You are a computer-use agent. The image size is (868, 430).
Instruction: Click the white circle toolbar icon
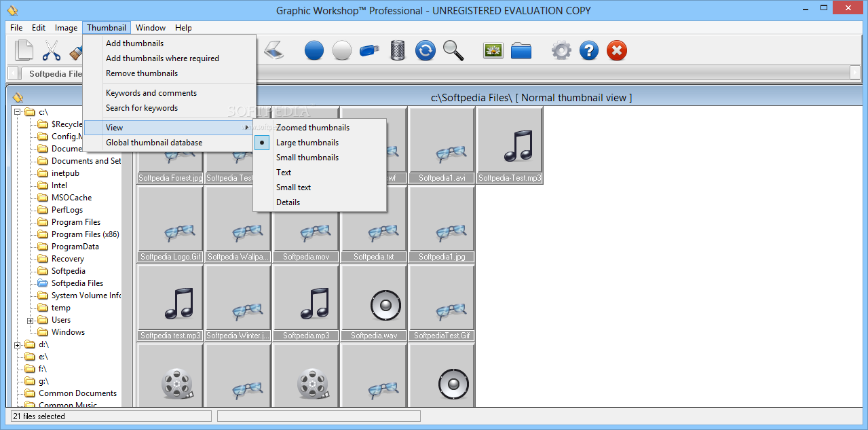point(342,50)
